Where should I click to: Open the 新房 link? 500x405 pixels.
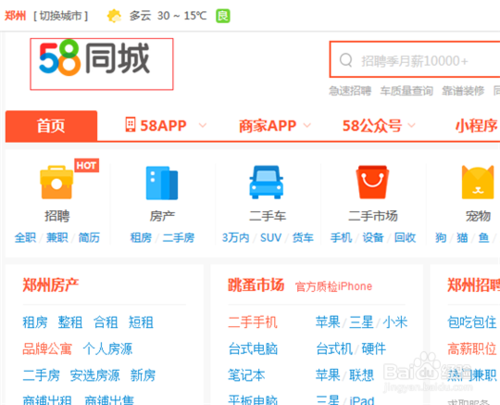click(x=143, y=375)
